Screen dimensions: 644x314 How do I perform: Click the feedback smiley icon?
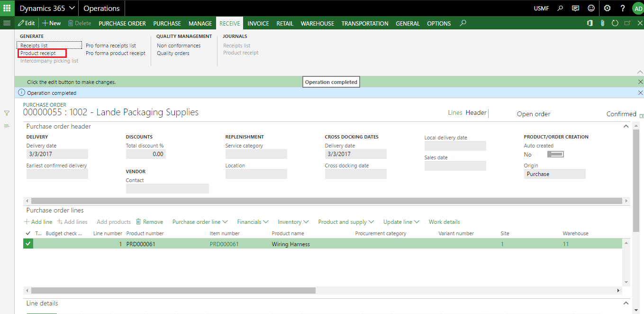pos(590,8)
